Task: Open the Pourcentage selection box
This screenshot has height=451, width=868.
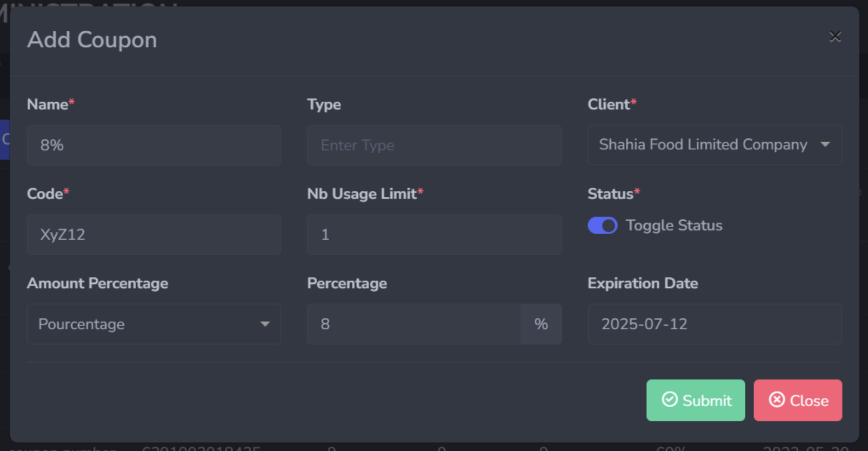Action: pos(154,324)
